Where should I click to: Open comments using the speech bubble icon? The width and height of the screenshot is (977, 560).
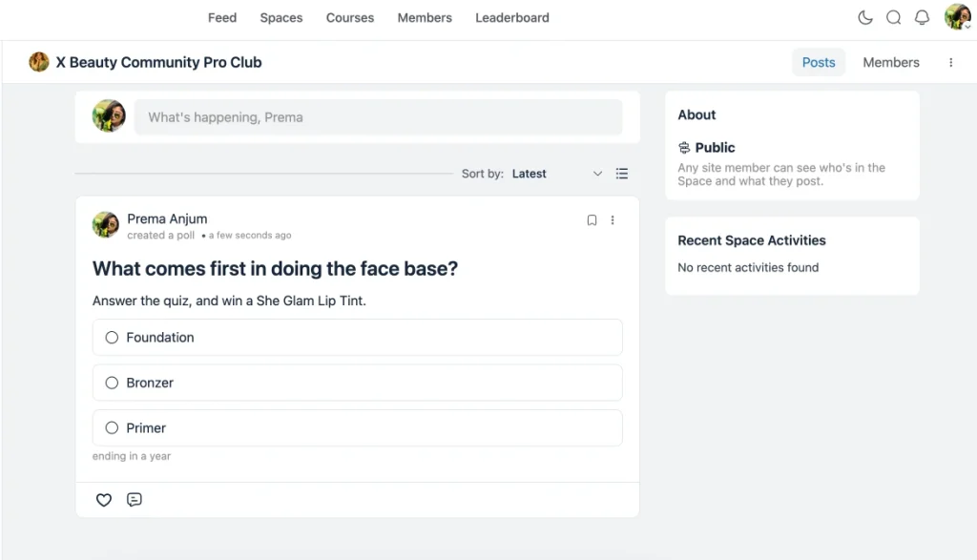[134, 499]
